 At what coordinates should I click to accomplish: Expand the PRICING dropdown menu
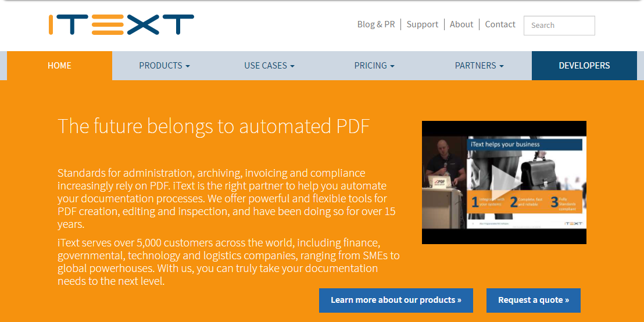374,66
